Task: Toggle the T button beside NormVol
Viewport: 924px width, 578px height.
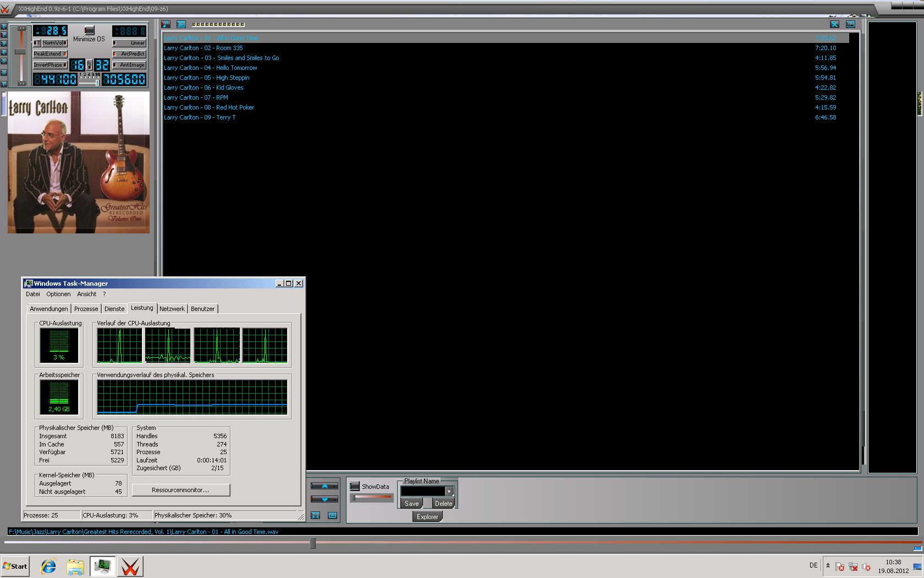Action: click(x=37, y=43)
